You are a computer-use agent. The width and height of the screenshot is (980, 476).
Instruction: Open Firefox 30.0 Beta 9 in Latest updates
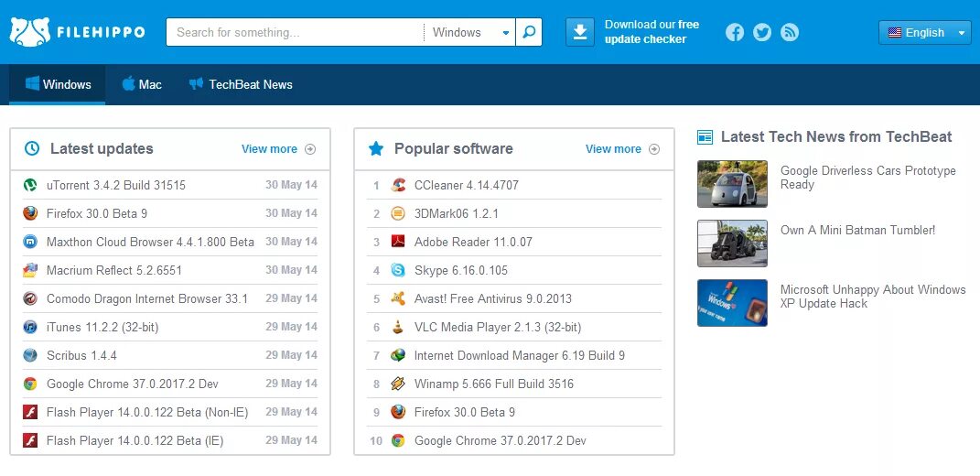(97, 213)
